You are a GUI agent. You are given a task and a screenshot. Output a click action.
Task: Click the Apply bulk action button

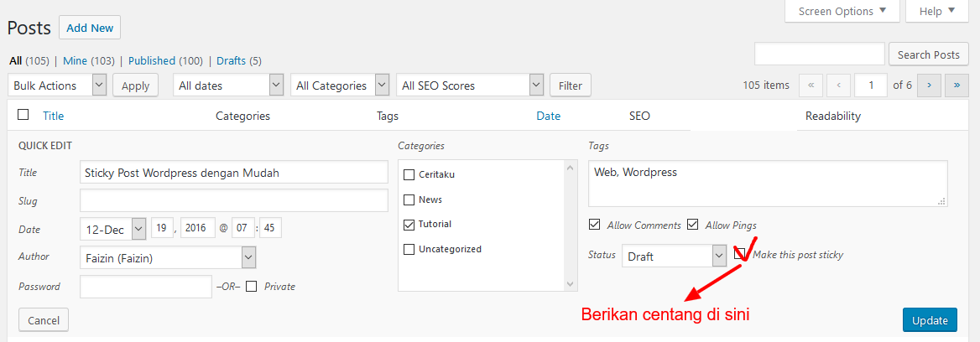tap(136, 85)
